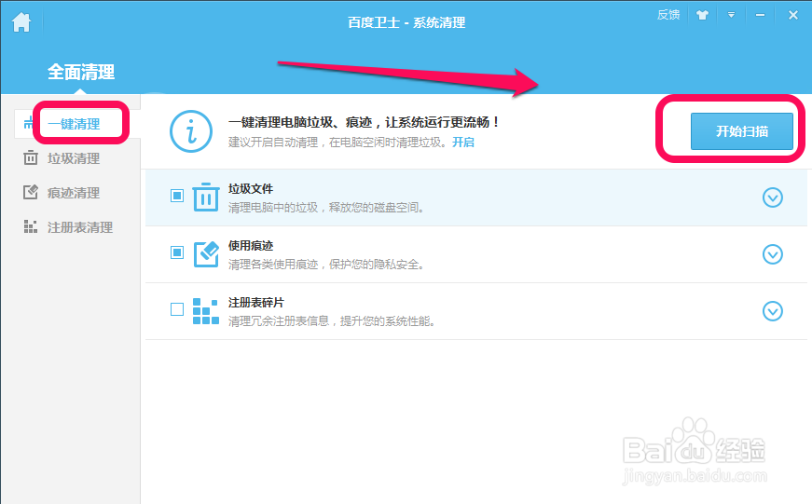
Task: Enable the 注册表碎片 checkbox
Action: [177, 309]
